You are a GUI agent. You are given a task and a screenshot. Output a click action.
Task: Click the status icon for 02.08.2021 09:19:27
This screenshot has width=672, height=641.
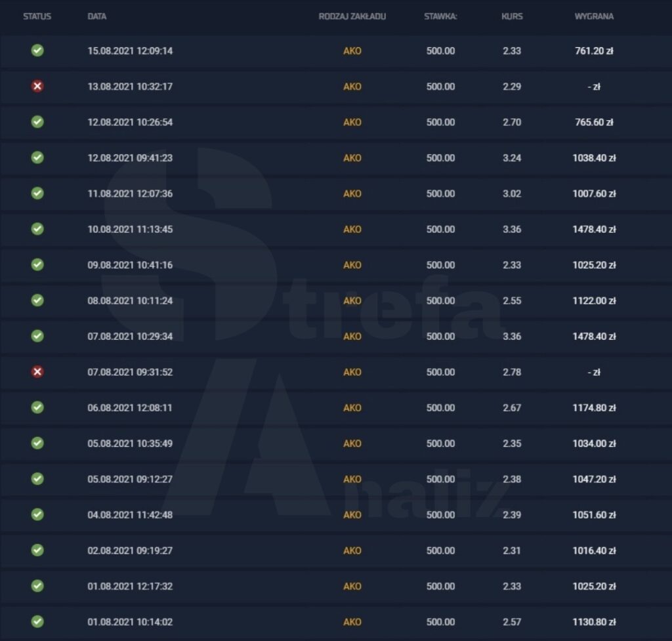(x=37, y=550)
